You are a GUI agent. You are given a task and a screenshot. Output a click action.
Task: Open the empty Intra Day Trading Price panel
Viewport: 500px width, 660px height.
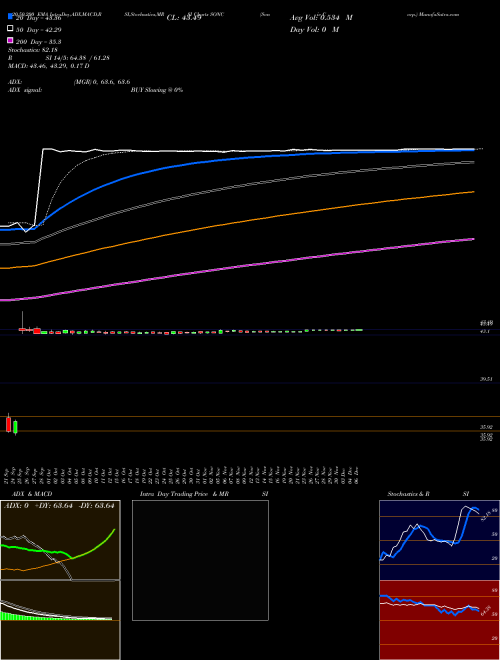[200, 560]
